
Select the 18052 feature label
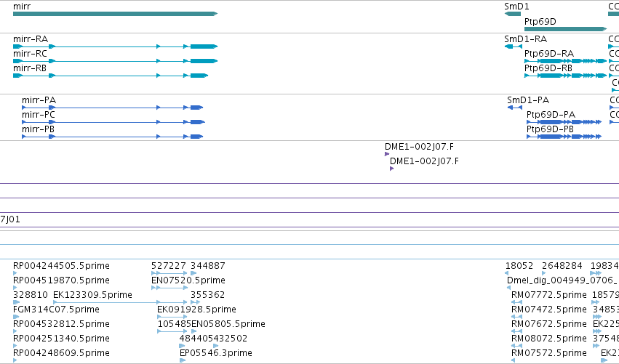click(x=519, y=266)
